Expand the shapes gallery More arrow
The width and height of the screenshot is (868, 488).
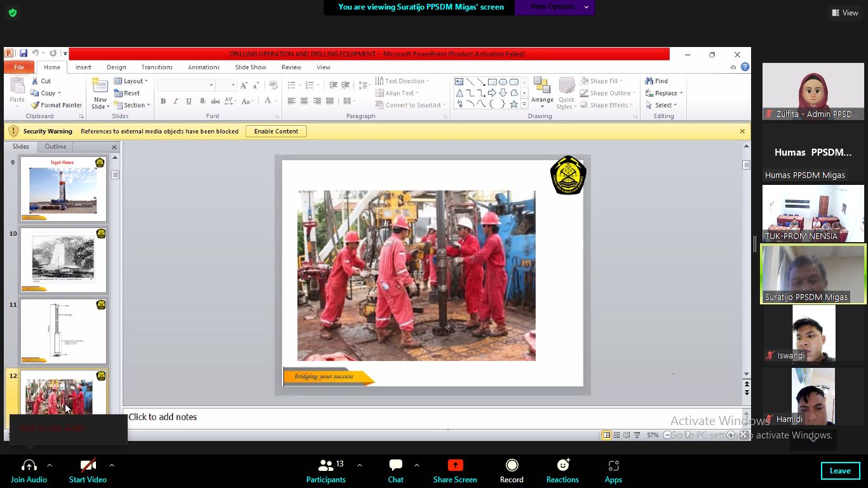click(x=524, y=104)
